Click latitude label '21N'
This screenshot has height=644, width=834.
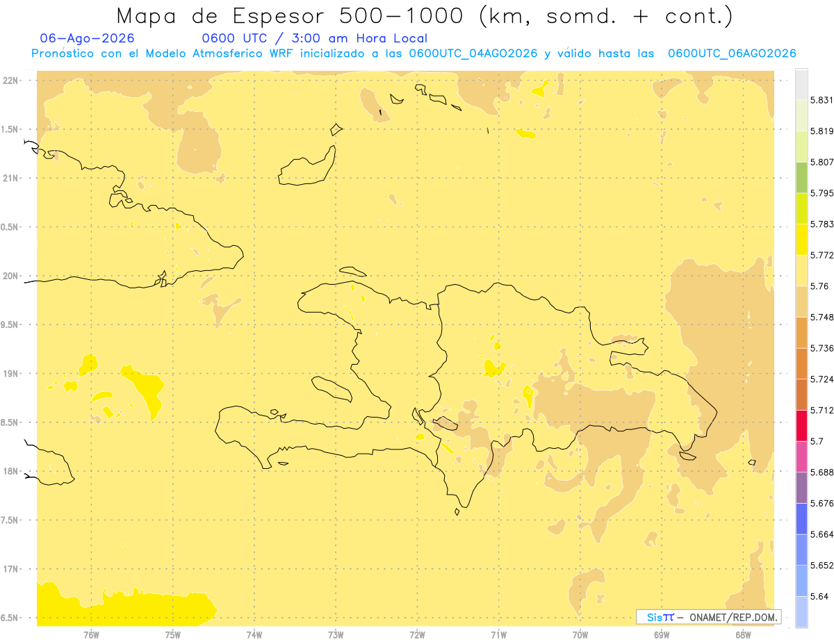pos(11,179)
